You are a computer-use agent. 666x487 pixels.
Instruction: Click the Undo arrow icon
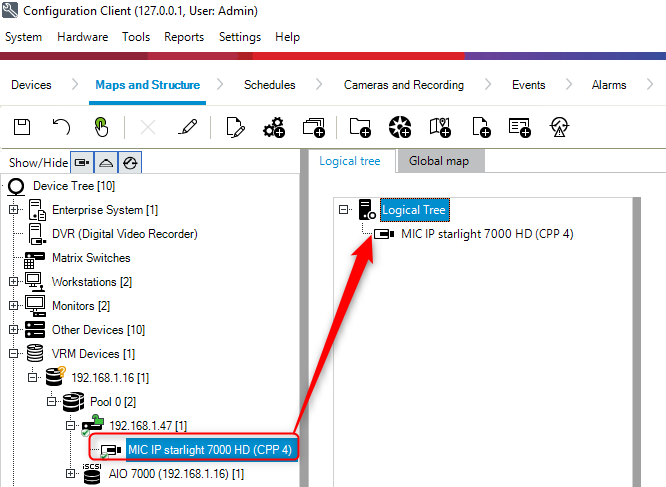[x=62, y=126]
